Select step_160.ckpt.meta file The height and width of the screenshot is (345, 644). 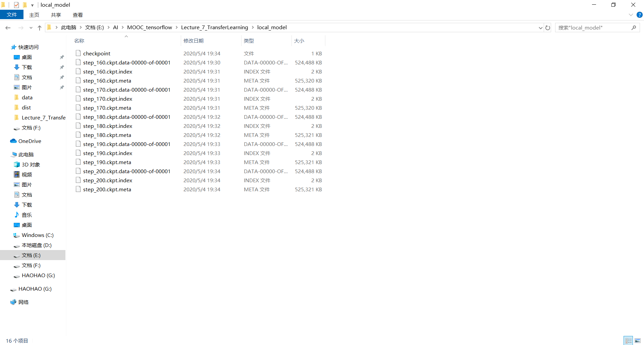[107, 81]
